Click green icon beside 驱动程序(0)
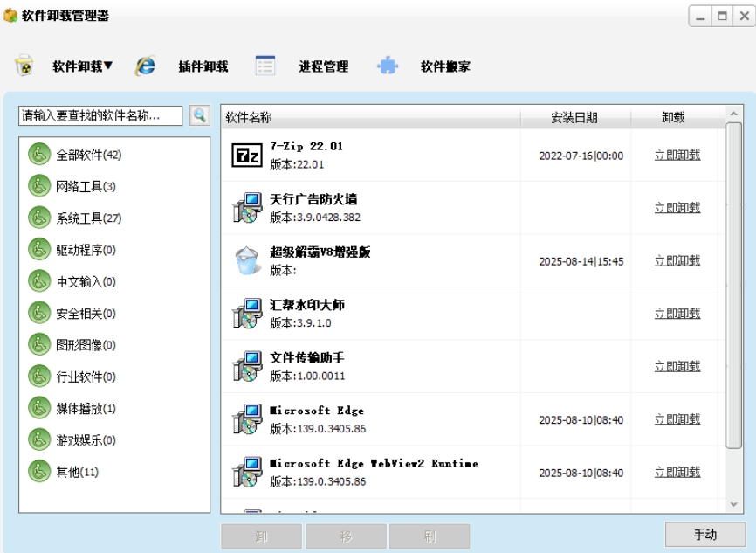Viewport: 756px width, 553px height. pos(39,250)
